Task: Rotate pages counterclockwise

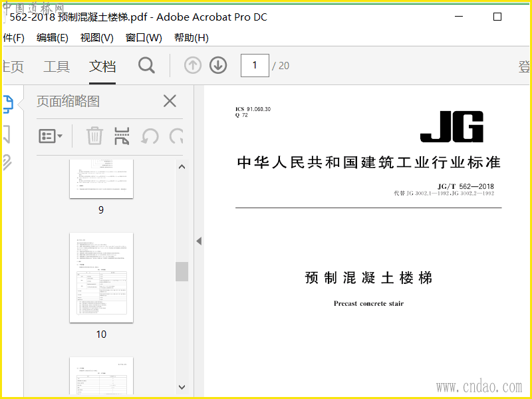Action: [x=150, y=136]
